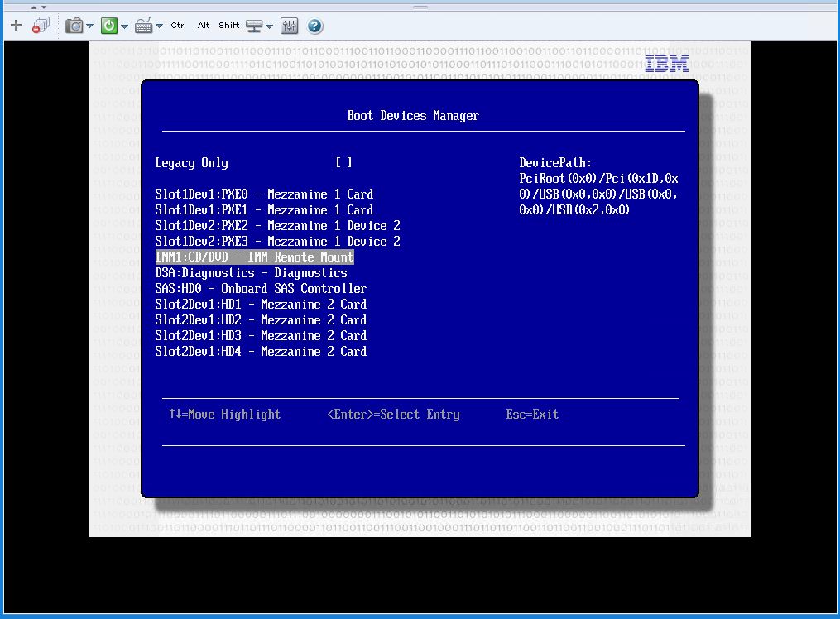
Task: Enable the Legacy Only checkbox
Action: (343, 162)
